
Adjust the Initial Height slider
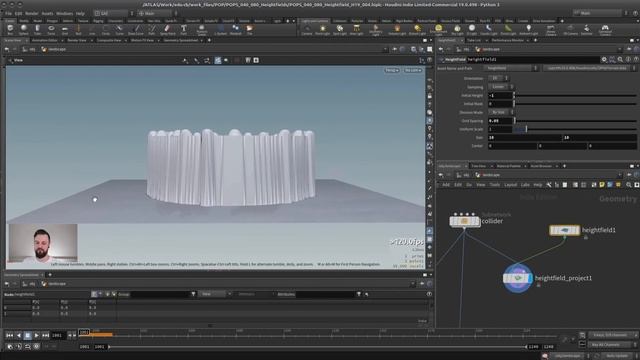(x=575, y=96)
